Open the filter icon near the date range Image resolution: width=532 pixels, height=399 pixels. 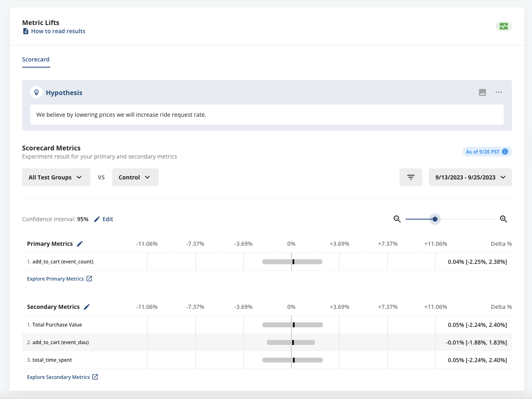pos(410,177)
